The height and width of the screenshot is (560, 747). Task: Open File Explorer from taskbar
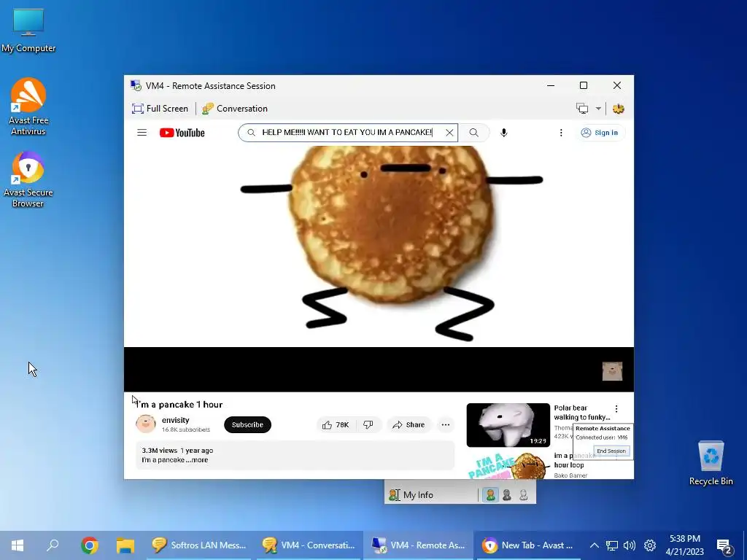[x=125, y=545]
